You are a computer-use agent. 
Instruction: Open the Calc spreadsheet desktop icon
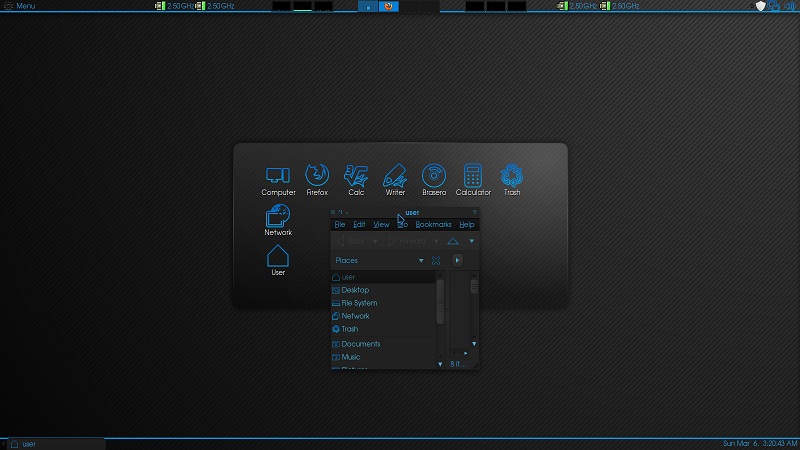point(356,181)
